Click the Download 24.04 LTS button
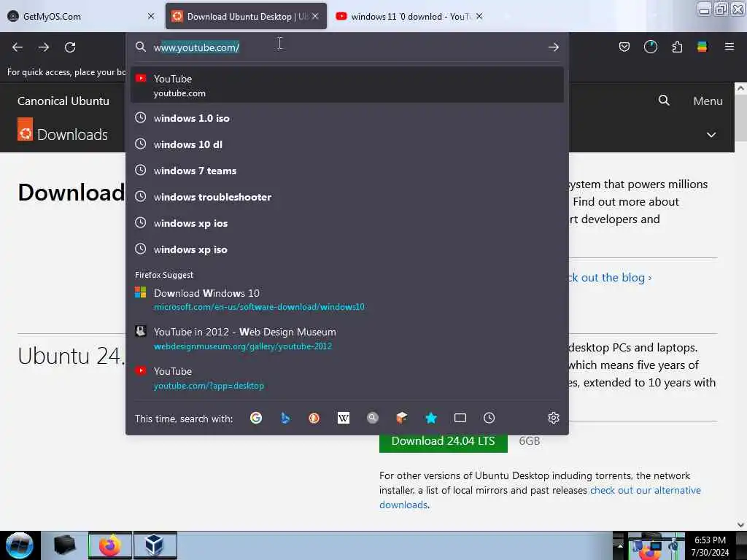The width and height of the screenshot is (747, 560). click(443, 441)
